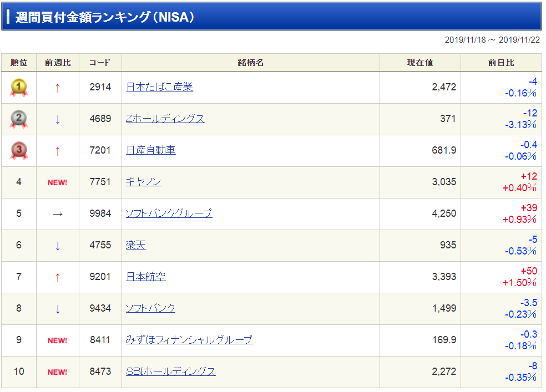Click the -3.13% daily change value
The width and height of the screenshot is (546, 392).
point(520,125)
